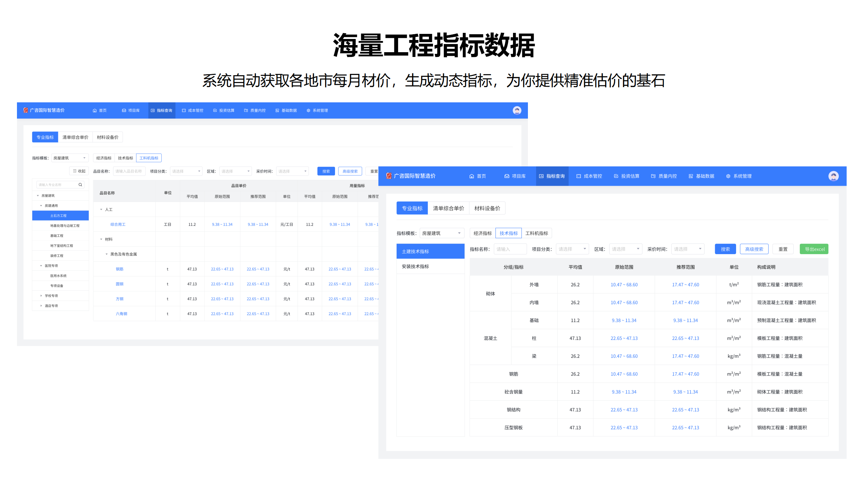
Task: Switch to the 清单综合单价 tab
Action: (x=448, y=208)
